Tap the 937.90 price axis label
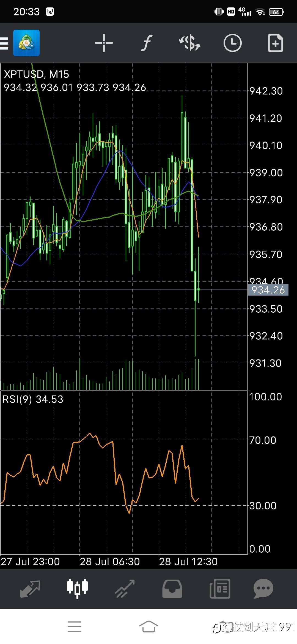The height and width of the screenshot is (644, 297). tap(266, 200)
